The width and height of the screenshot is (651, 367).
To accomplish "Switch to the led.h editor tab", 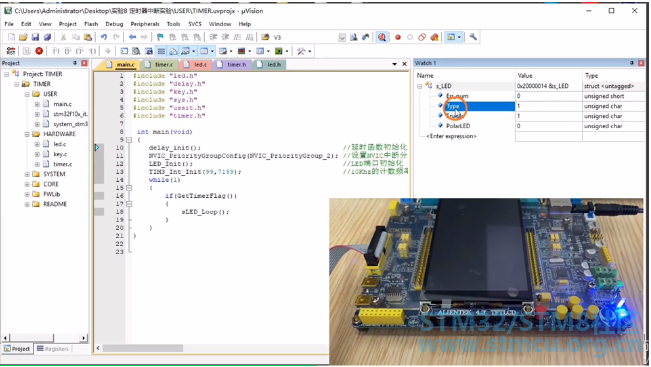I will pyautogui.click(x=270, y=64).
